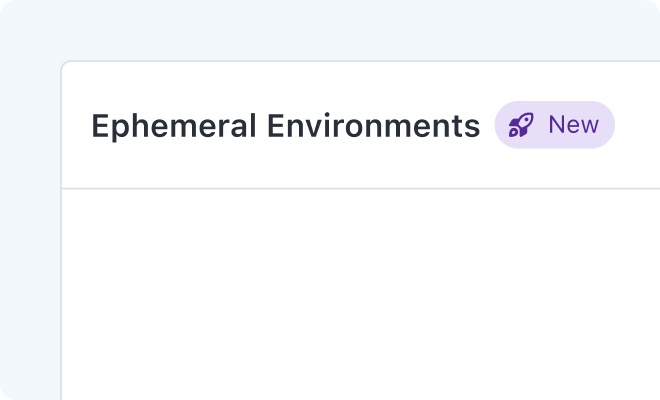This screenshot has width=660, height=400.
Task: Click the purple New badge pill
Action: [x=554, y=125]
